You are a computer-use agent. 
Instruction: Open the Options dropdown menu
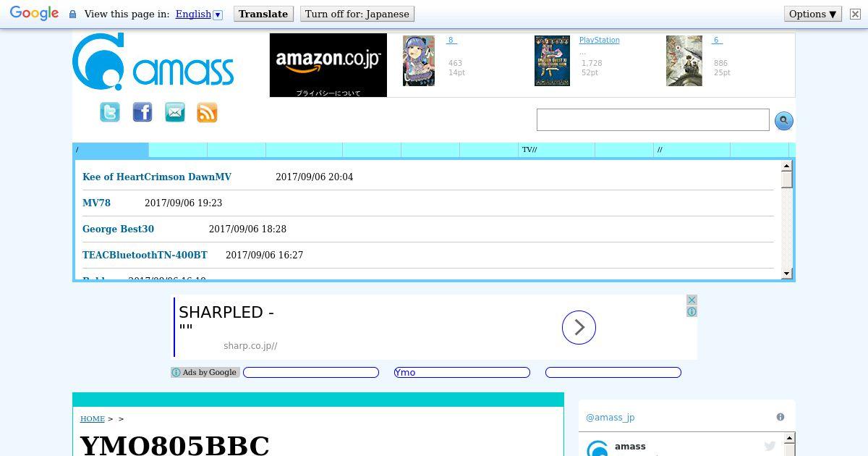coord(813,14)
